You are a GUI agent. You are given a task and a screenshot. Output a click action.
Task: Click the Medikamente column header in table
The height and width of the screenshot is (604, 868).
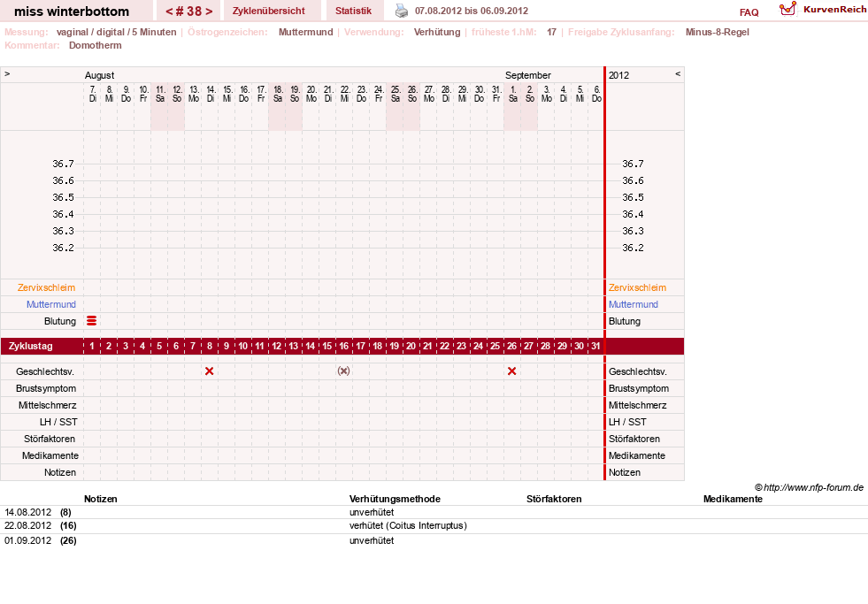(x=733, y=499)
